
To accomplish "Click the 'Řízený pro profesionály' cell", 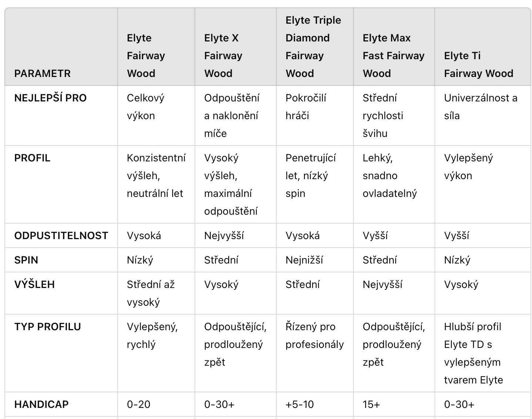I will [x=315, y=335].
